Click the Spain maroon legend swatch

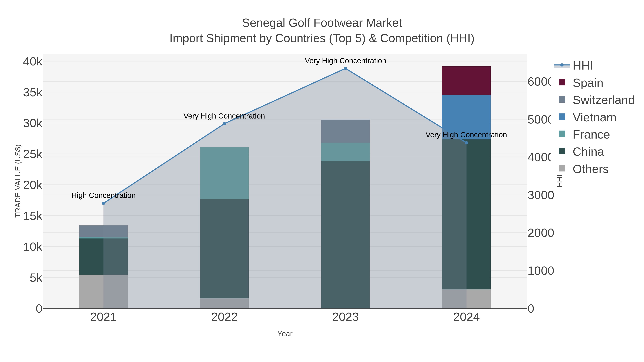point(562,82)
